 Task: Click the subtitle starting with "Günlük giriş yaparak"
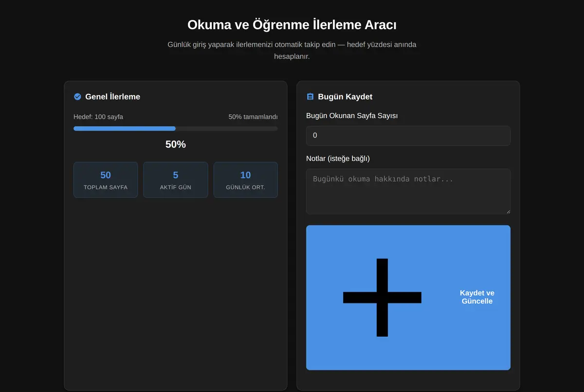(292, 51)
